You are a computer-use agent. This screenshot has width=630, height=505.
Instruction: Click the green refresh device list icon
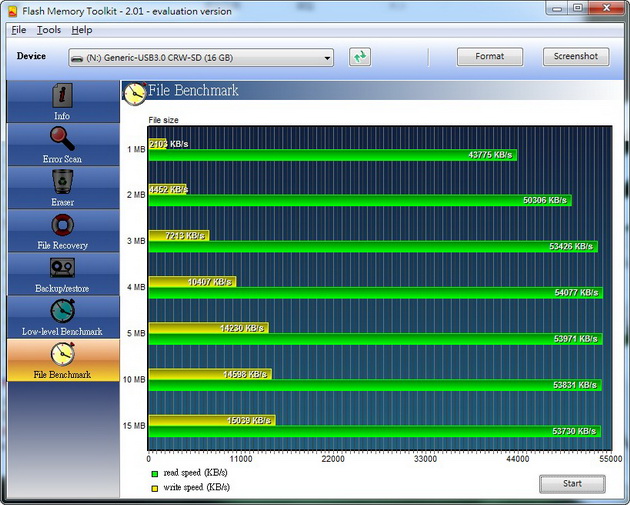pos(360,57)
